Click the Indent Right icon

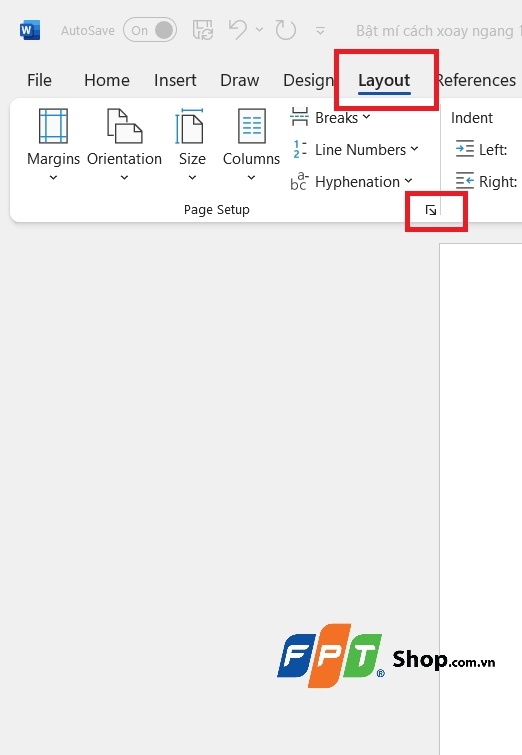(465, 181)
